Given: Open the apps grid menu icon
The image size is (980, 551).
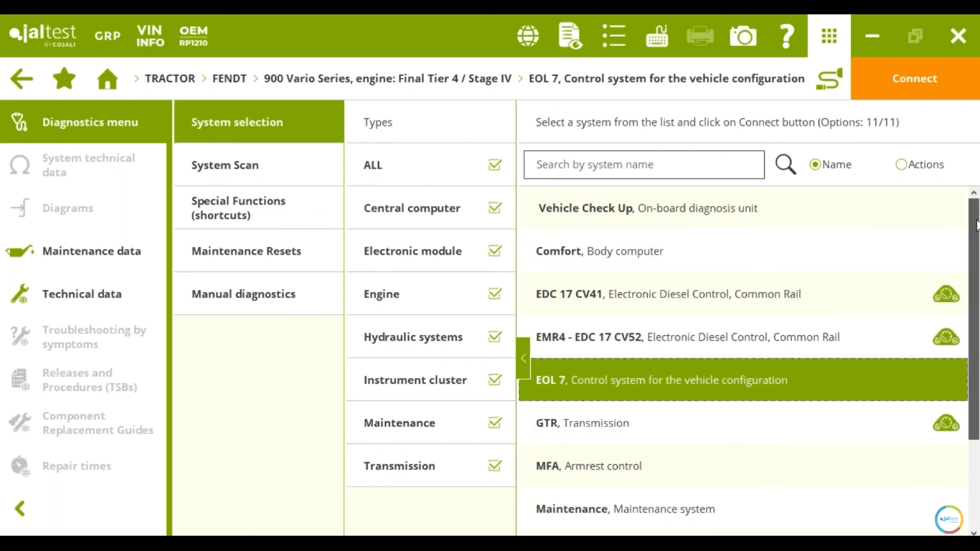Looking at the screenshot, I should (x=829, y=36).
